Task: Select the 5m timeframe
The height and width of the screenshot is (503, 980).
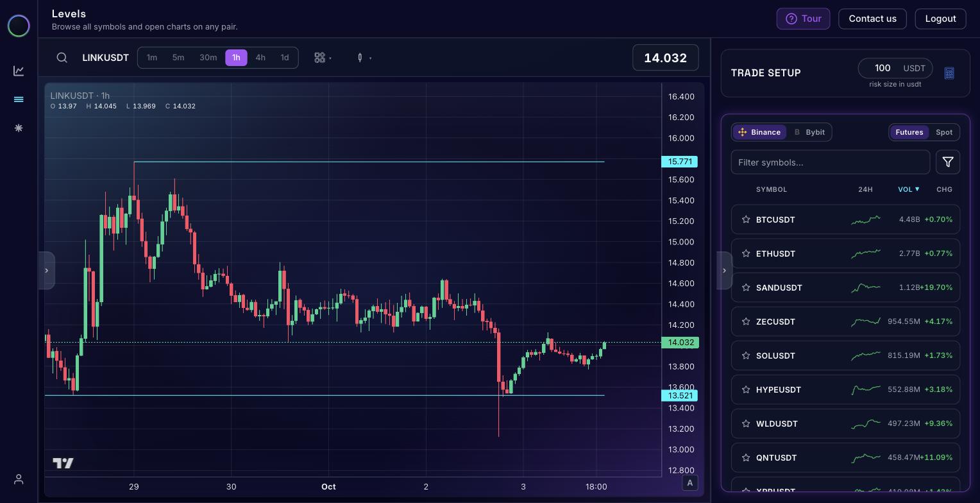Action: 178,58
